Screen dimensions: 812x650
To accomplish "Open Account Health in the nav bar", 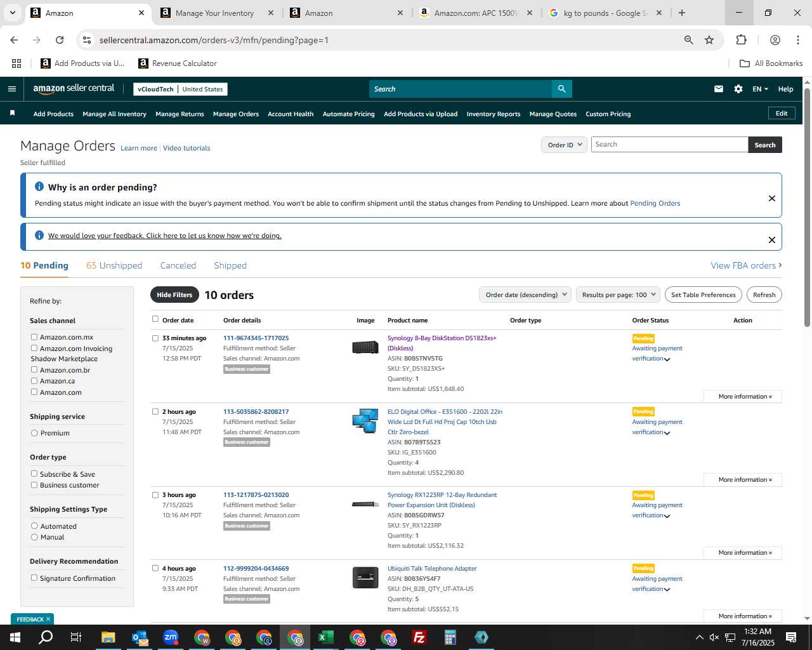I will pyautogui.click(x=291, y=114).
